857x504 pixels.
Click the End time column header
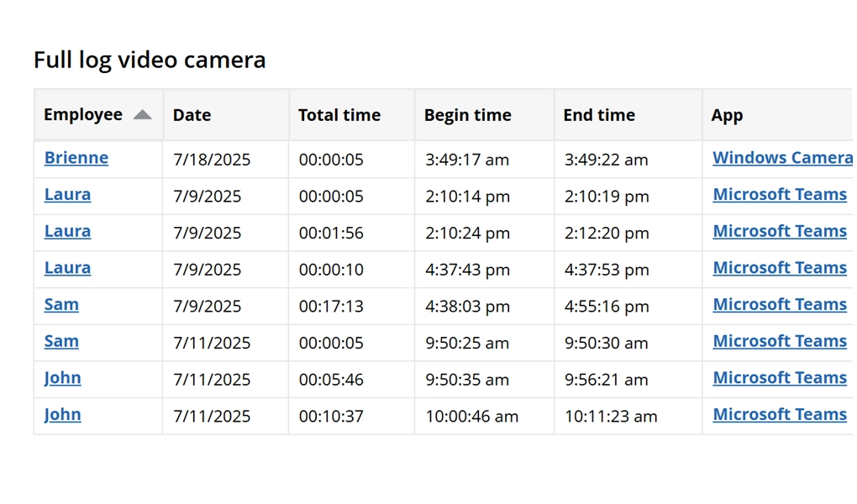[599, 115]
